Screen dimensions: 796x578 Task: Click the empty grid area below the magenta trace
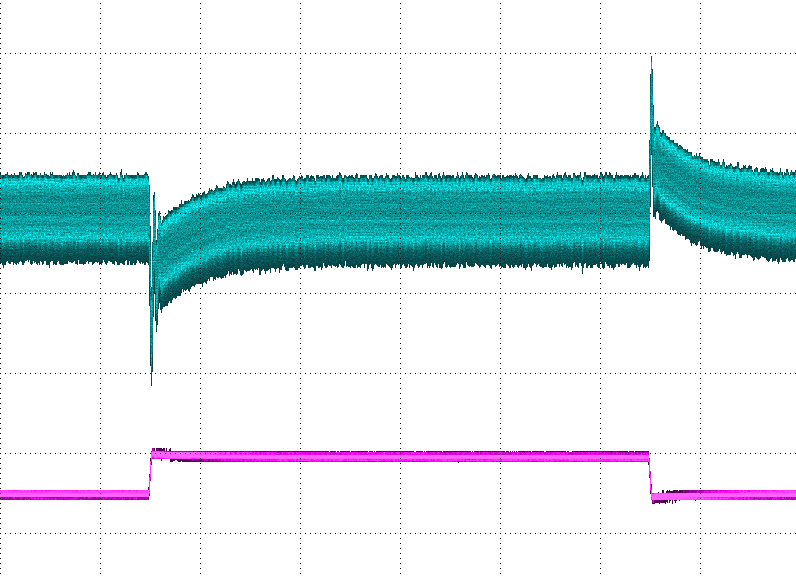[400, 540]
